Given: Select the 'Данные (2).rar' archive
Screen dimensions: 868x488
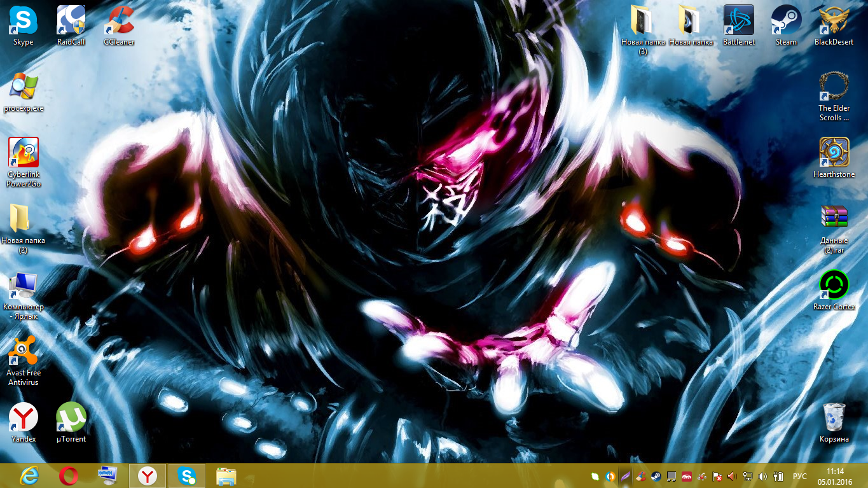Looking at the screenshot, I should coord(834,229).
